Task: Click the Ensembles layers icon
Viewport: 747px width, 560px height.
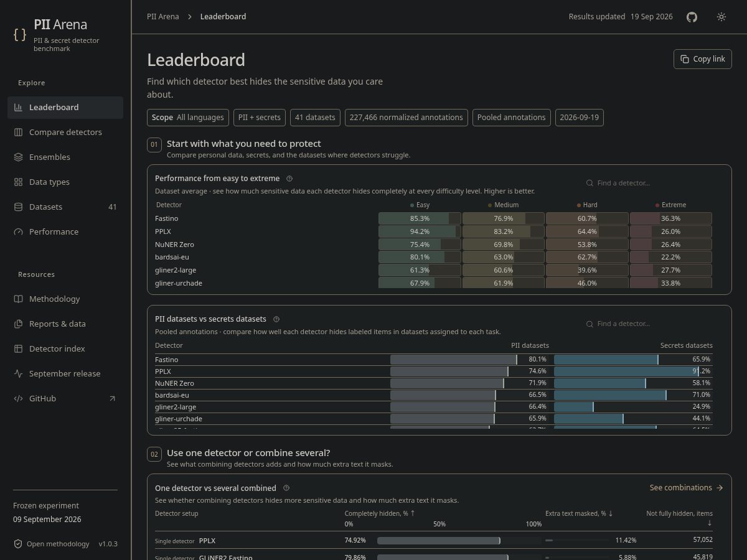Action: click(18, 157)
